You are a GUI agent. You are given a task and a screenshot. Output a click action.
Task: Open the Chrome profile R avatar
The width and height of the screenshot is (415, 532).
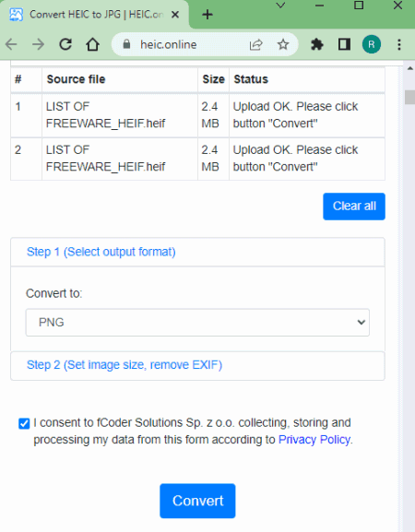[x=372, y=44]
